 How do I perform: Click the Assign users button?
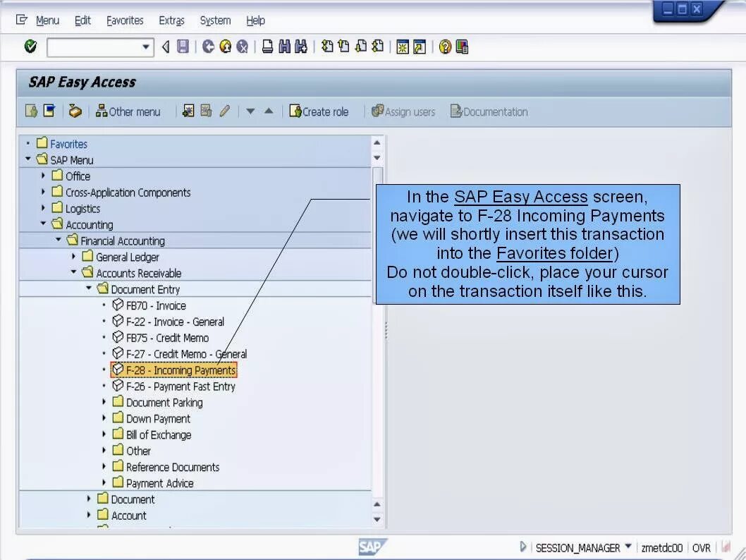click(403, 111)
